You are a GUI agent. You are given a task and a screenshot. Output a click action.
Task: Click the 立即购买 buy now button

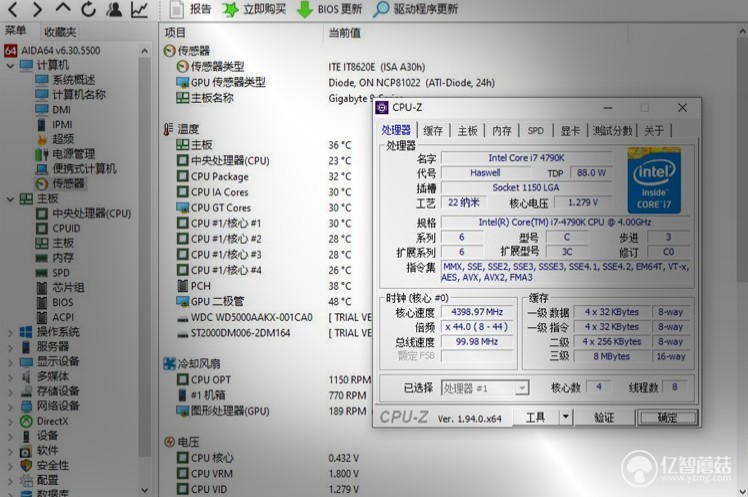coord(254,9)
